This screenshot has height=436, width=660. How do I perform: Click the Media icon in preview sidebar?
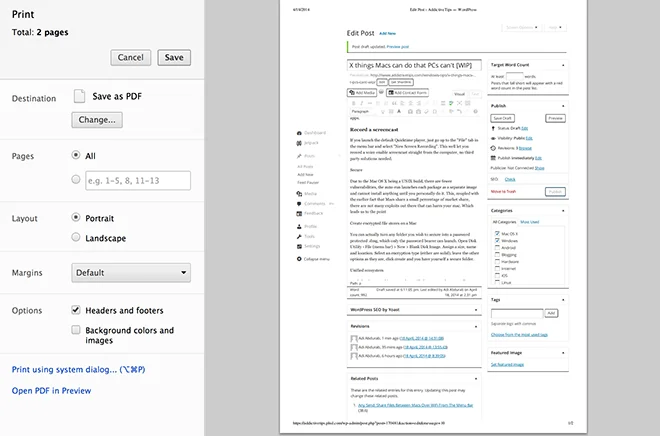[299, 194]
